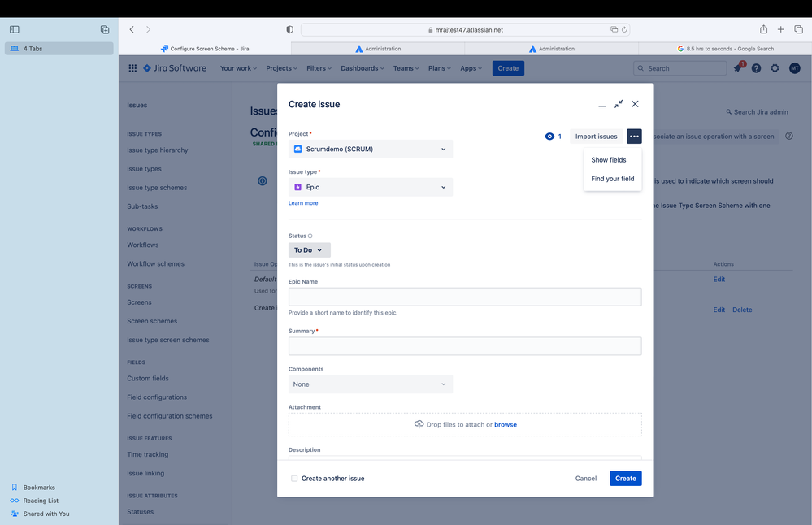Reload page with refresh icon
This screenshot has height=525, width=812.
[x=624, y=29]
